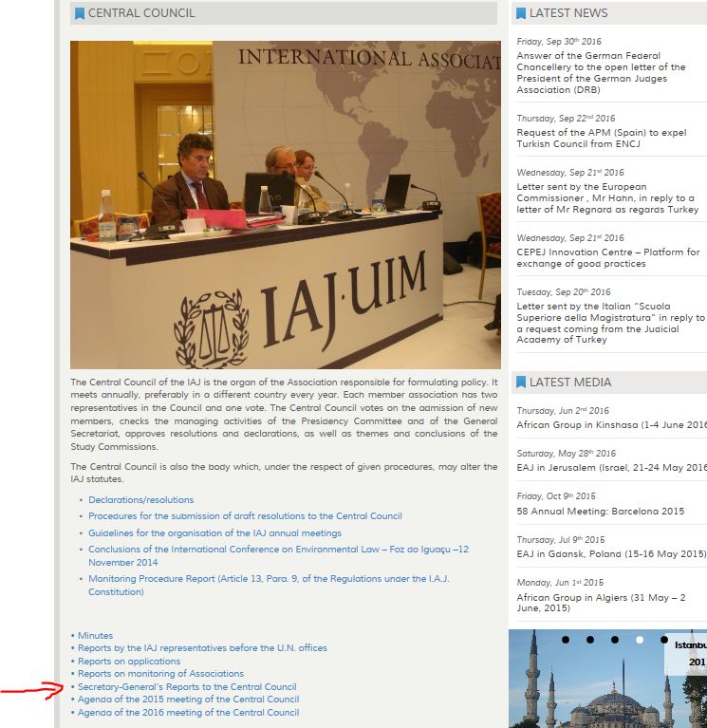707x728 pixels.
Task: Open CEPEJ Innovation Centre news item
Action: click(608, 257)
